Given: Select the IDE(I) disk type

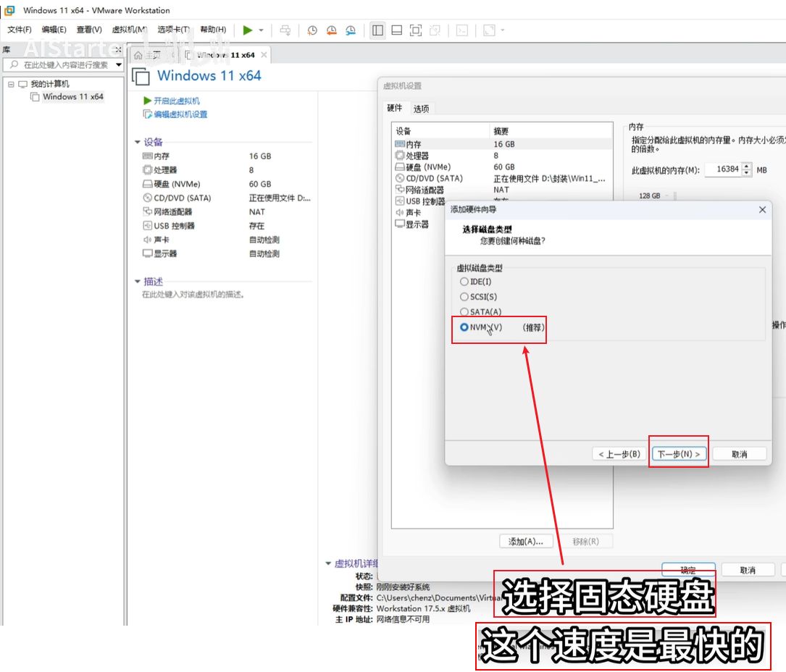Looking at the screenshot, I should point(464,282).
